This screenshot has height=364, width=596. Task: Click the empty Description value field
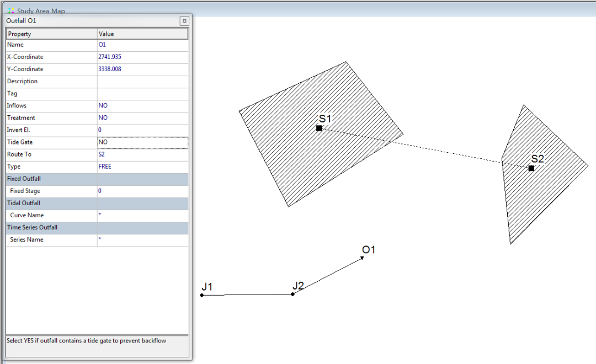[x=142, y=81]
